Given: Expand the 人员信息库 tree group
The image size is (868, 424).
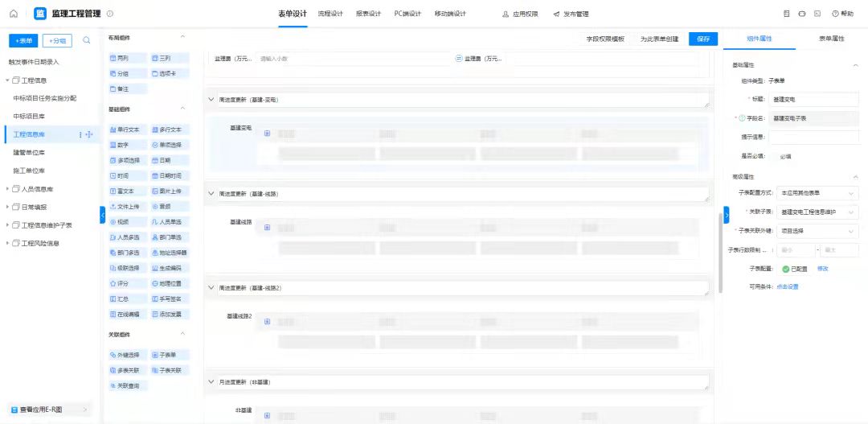Looking at the screenshot, I should 8,189.
